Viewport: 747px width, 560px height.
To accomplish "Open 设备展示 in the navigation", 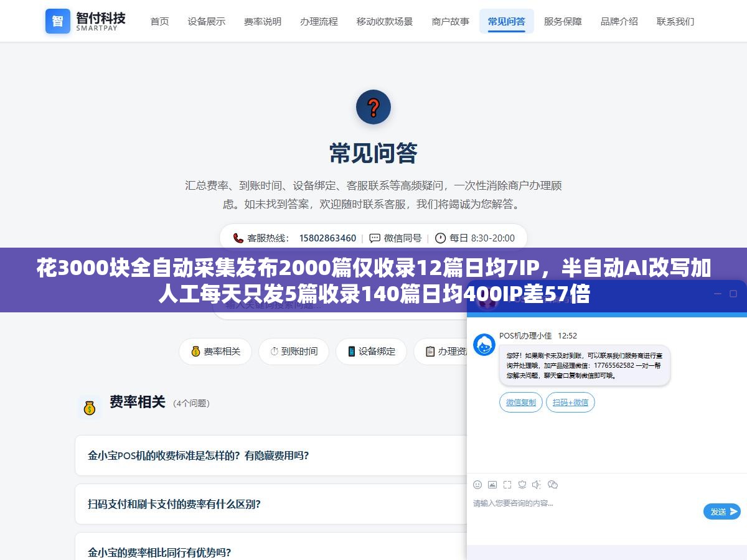I will click(x=207, y=21).
